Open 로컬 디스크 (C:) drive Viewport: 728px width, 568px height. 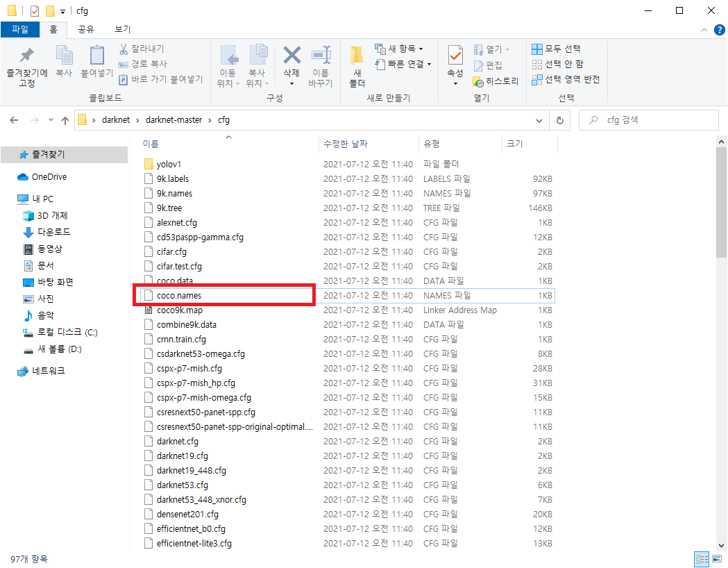pos(60,332)
